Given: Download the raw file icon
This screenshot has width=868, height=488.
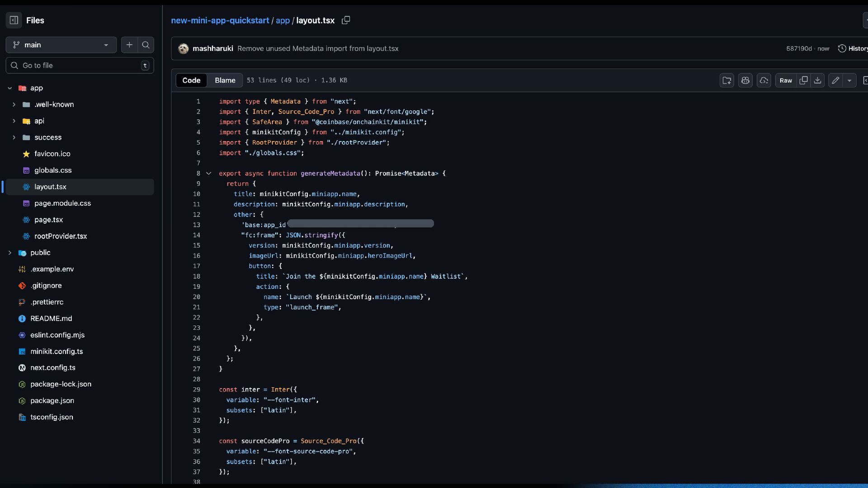Looking at the screenshot, I should click(x=817, y=80).
